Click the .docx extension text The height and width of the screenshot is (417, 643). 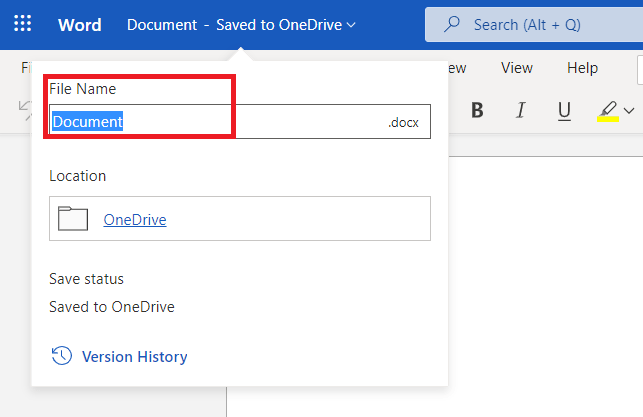click(x=404, y=122)
